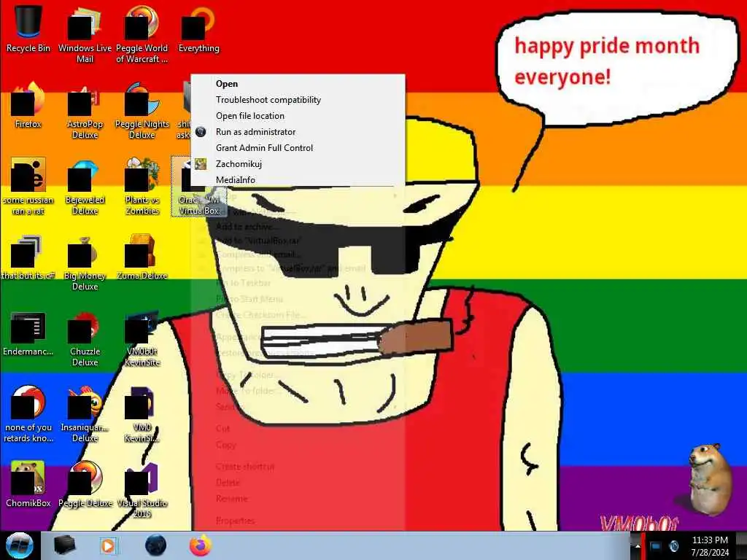Select the Firefox desktop shortcut
Viewport: 747px width, 560px height.
pos(28,106)
